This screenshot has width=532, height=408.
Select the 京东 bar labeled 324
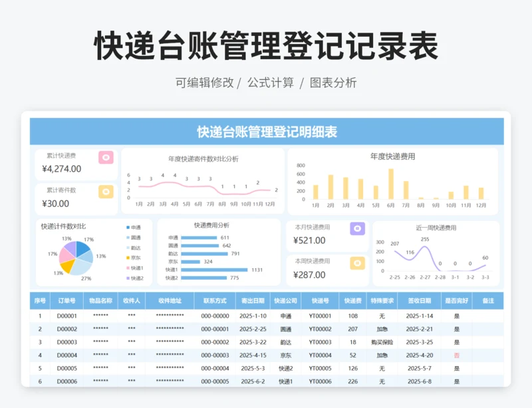click(x=190, y=262)
